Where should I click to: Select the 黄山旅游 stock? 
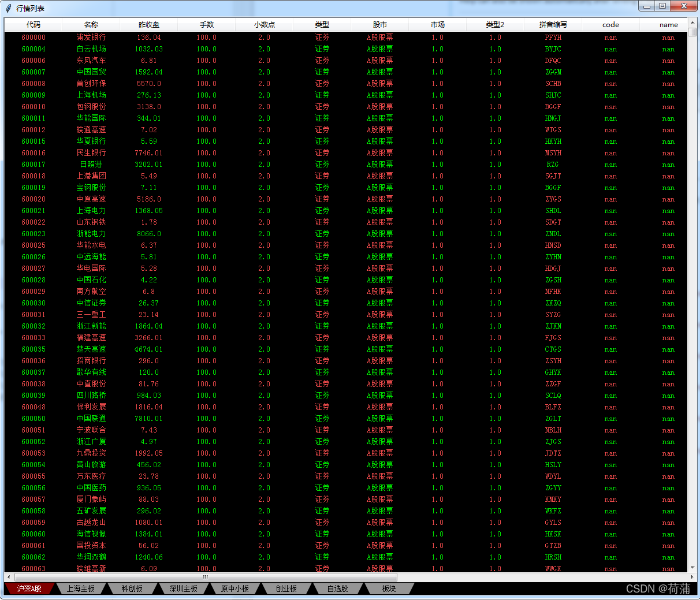click(x=91, y=465)
